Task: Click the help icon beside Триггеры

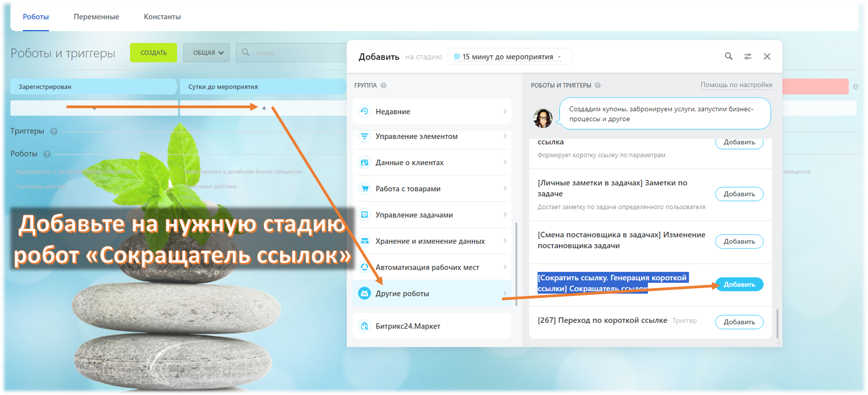Action: coord(54,132)
